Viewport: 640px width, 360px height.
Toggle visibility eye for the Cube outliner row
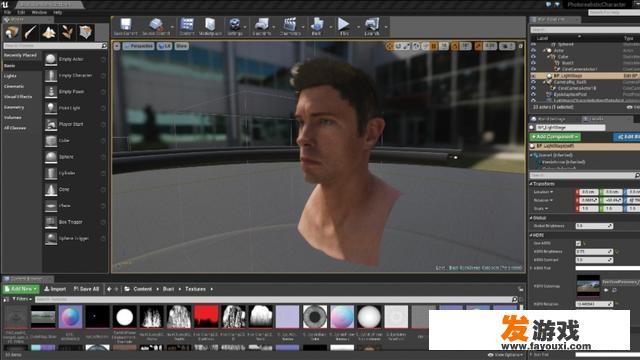(533, 57)
